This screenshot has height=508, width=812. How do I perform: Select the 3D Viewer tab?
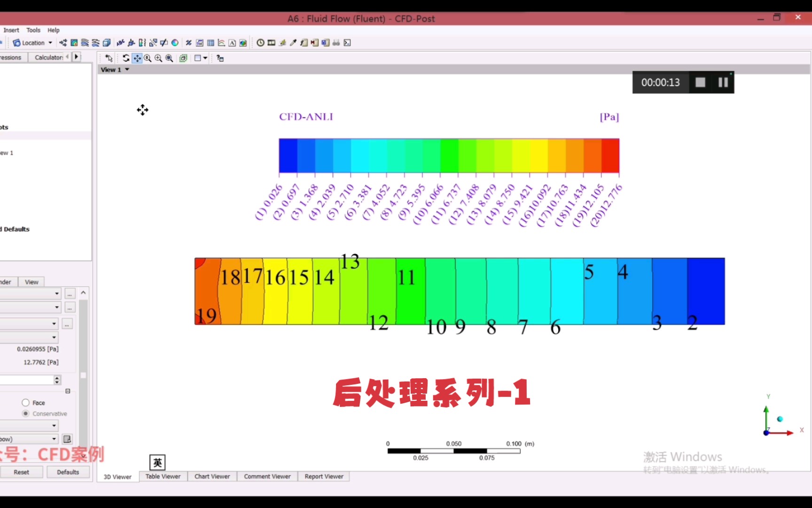[117, 476]
